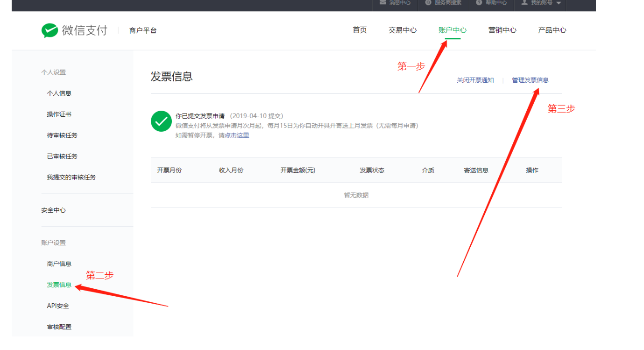This screenshot has height=350, width=644.
Task: Click the 暂无数据 empty table text
Action: pyautogui.click(x=356, y=195)
